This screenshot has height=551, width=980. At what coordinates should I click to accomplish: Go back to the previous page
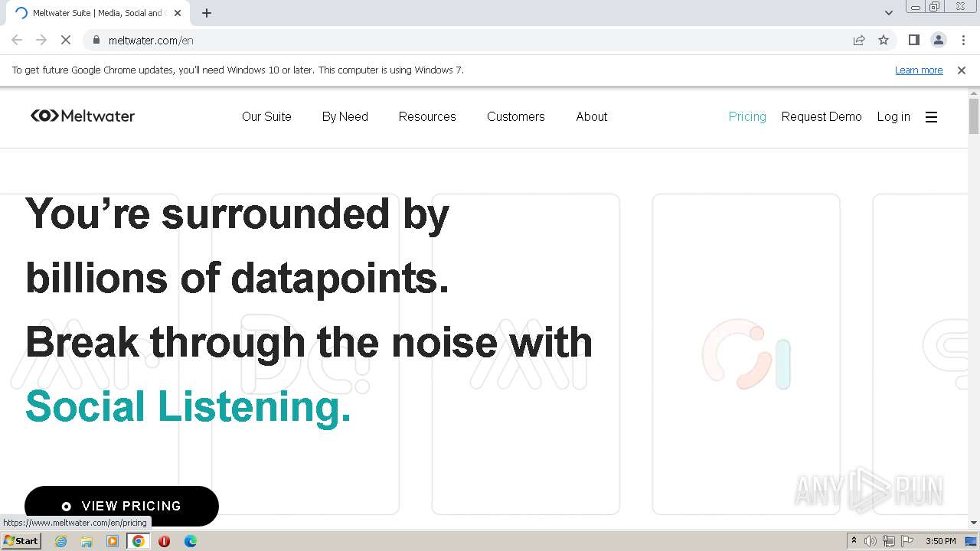click(17, 40)
